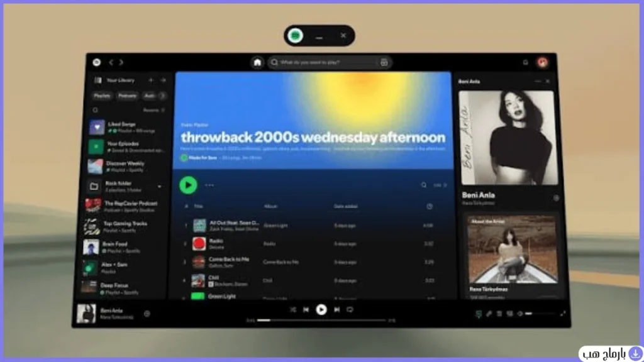Viewport: 644px width, 362px height.
Task: Add Beni Anla to Liked Songs in bottom bar
Action: point(147,314)
